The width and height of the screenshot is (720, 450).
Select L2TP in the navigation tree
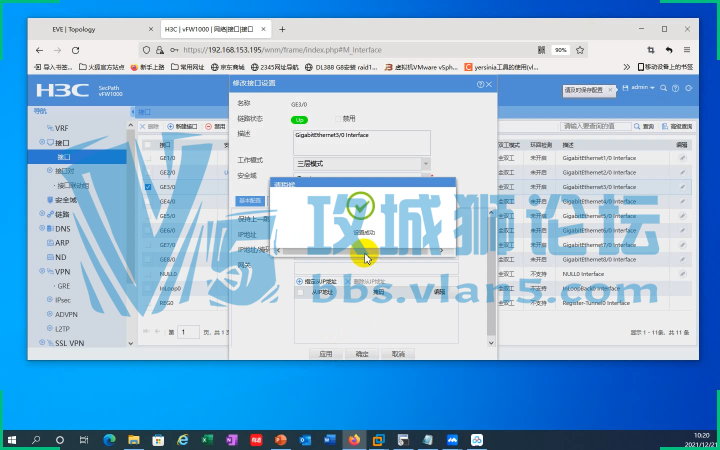click(62, 329)
